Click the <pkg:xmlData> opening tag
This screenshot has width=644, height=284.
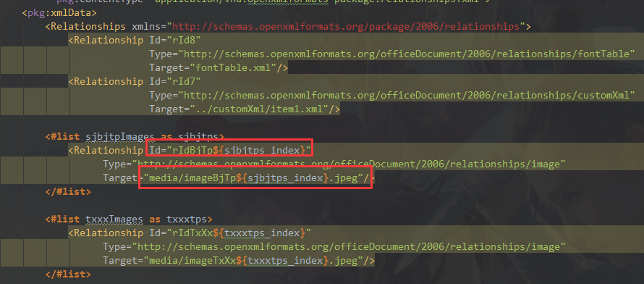pos(59,13)
